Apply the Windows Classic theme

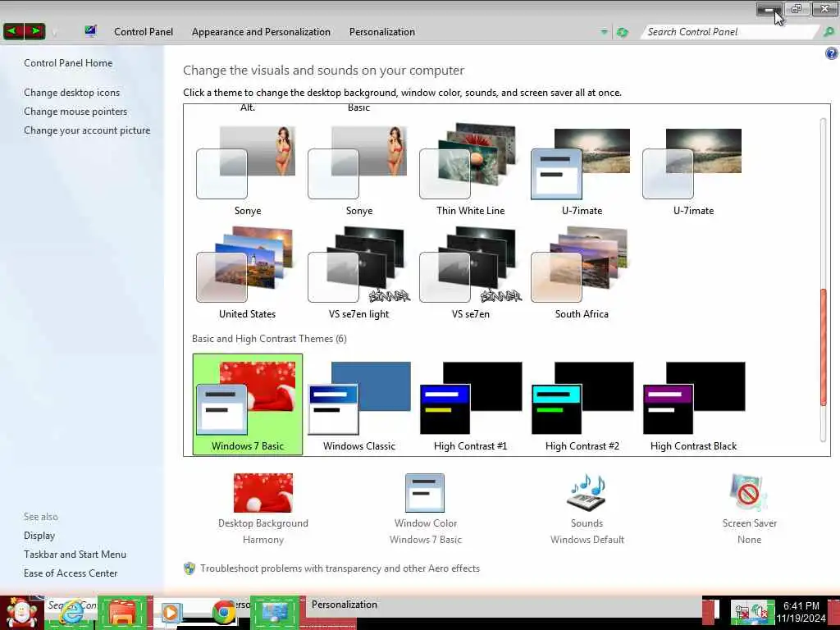[359, 406]
